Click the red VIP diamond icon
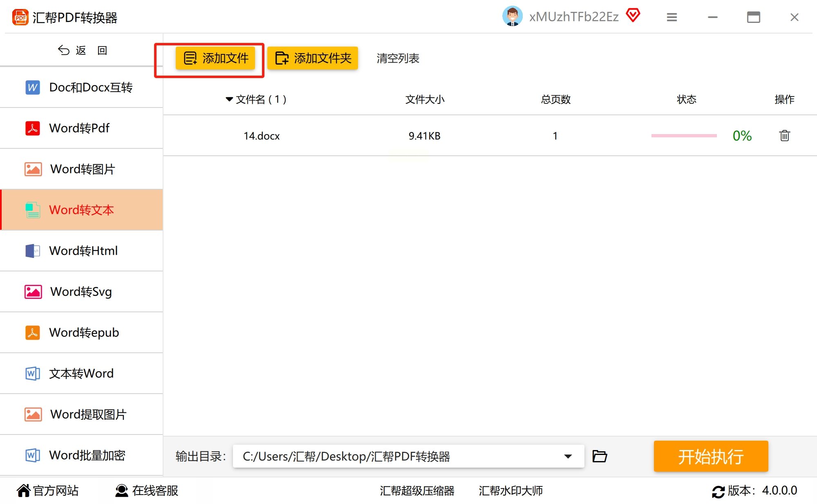The image size is (817, 504). (x=633, y=16)
